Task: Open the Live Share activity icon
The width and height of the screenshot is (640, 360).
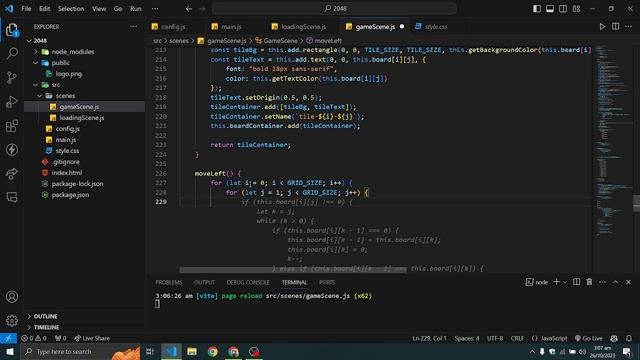Action: click(12, 174)
